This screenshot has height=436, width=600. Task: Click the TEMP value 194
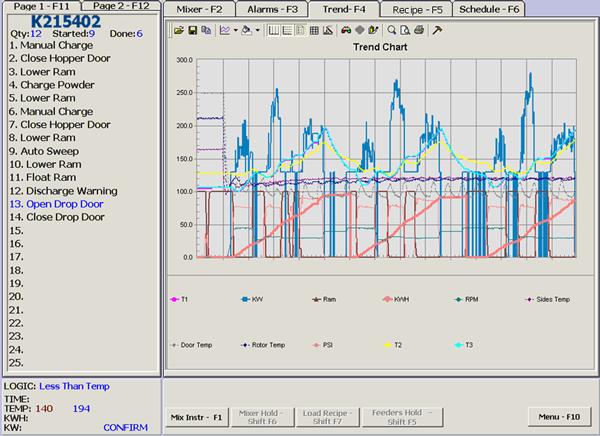pyautogui.click(x=82, y=409)
